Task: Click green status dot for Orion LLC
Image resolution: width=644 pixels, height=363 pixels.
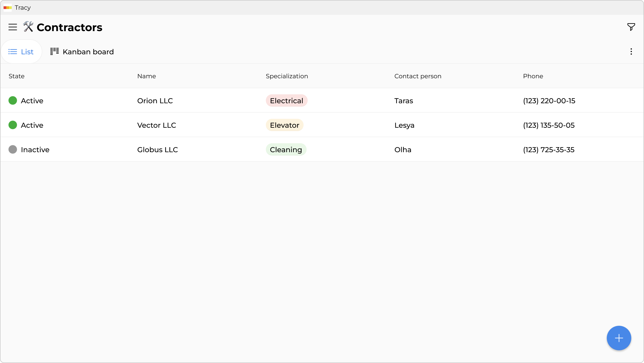Action: coord(13,101)
